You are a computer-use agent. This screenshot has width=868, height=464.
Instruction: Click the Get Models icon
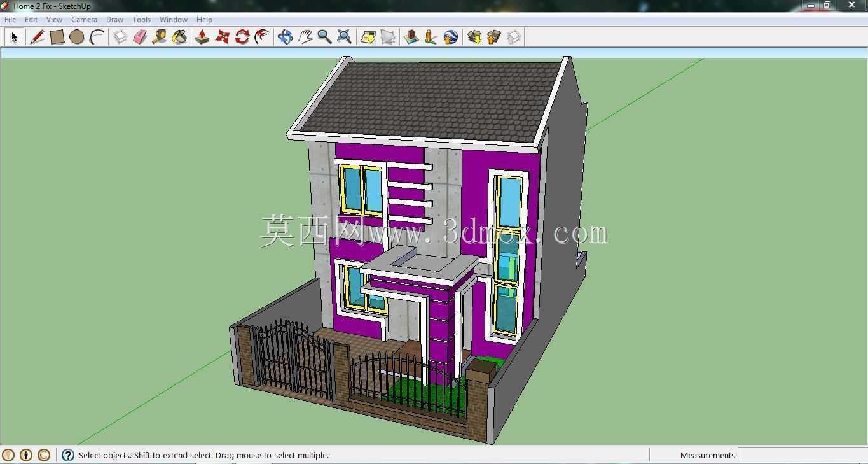point(474,37)
